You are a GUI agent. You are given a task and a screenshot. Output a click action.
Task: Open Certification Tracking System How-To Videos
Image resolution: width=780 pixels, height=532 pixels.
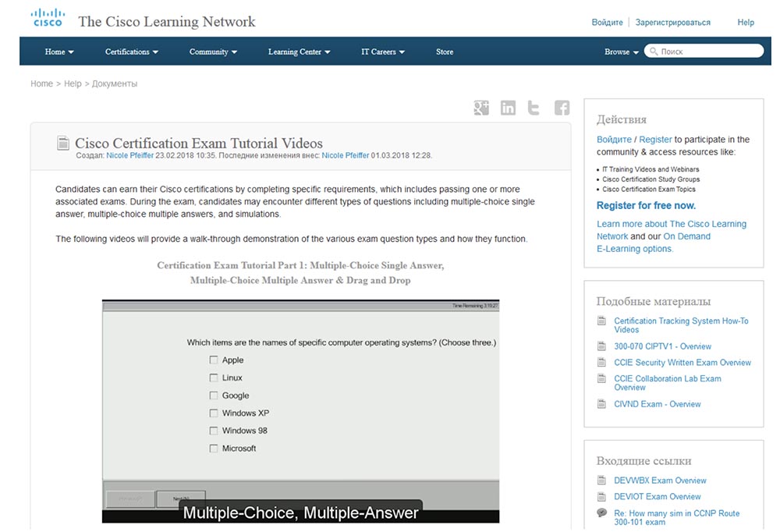681,325
